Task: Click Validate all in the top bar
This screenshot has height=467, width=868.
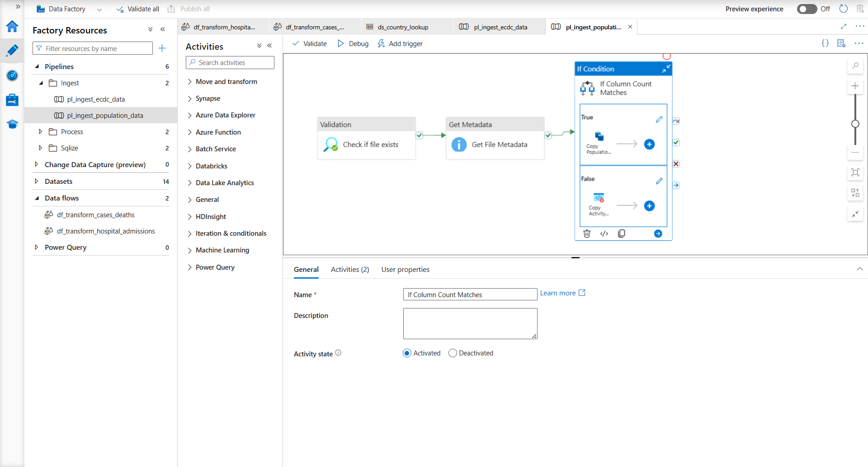Action: coord(138,9)
